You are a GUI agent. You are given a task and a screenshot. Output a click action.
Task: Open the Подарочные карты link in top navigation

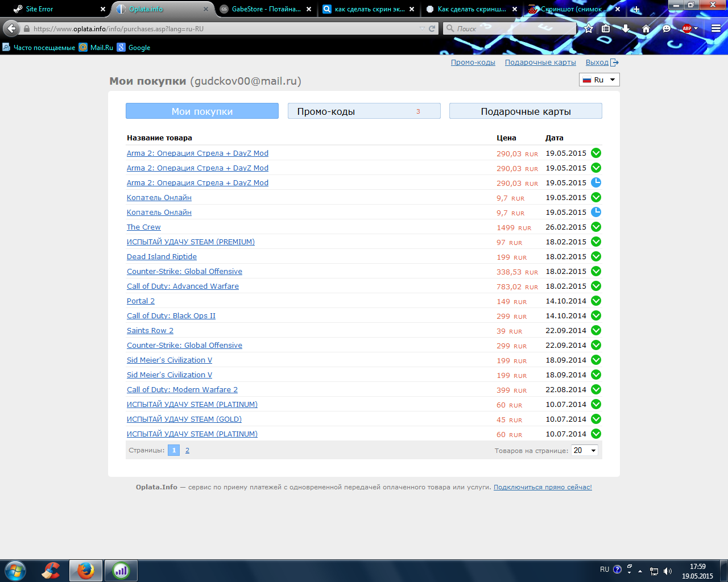(540, 63)
